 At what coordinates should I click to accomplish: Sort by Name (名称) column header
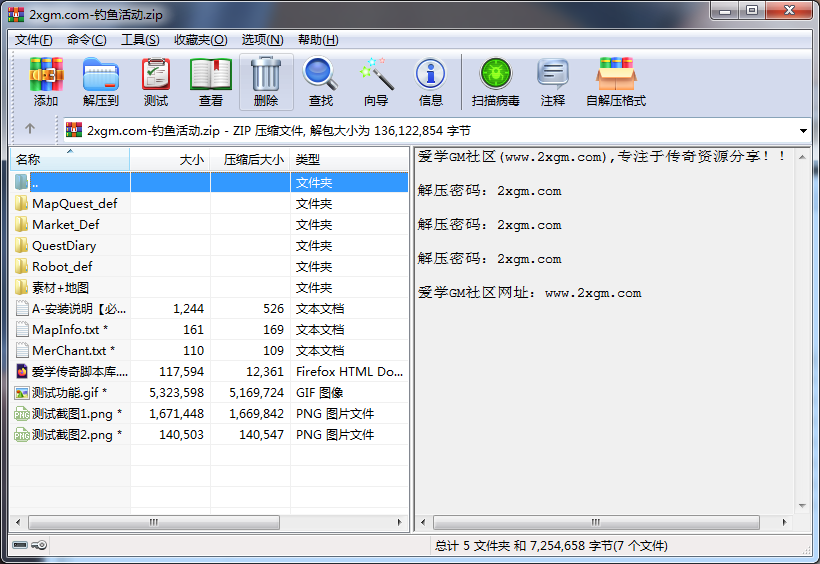pos(70,160)
